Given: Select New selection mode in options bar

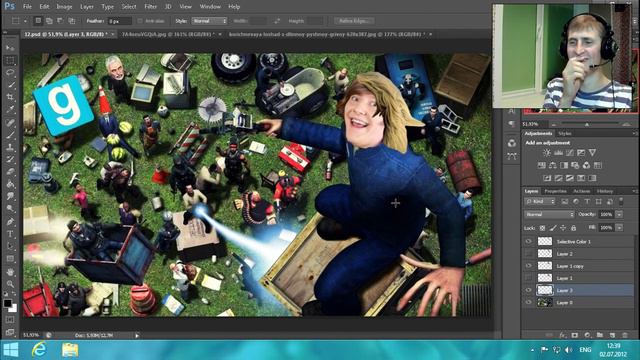Looking at the screenshot, I should [x=38, y=21].
